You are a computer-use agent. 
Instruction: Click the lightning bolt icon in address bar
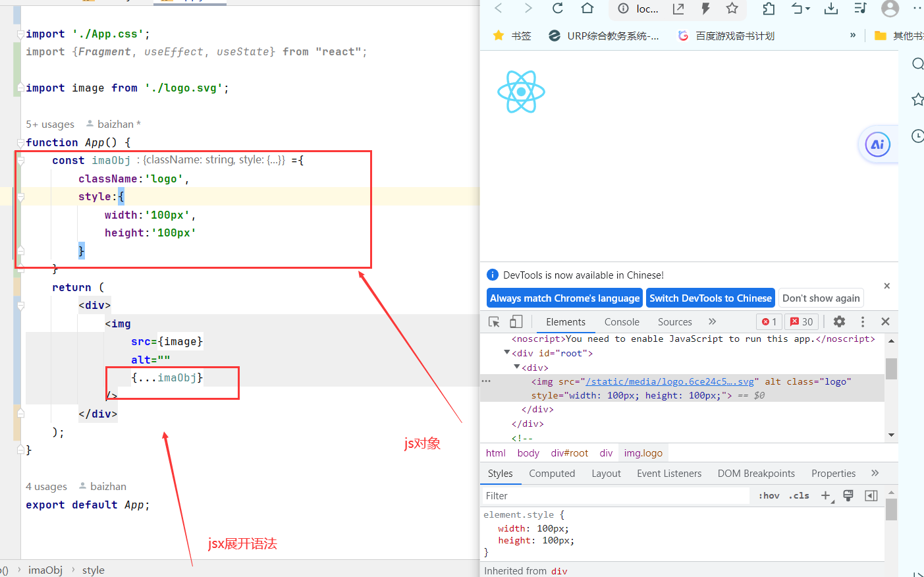pyautogui.click(x=705, y=9)
